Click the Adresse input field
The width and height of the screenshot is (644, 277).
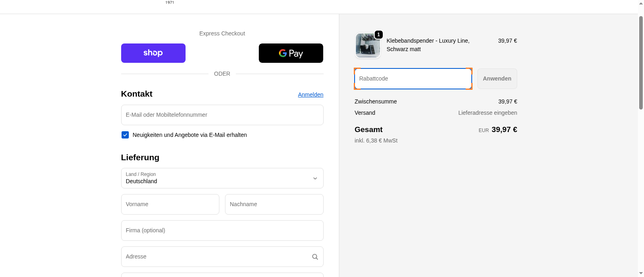click(x=215, y=257)
